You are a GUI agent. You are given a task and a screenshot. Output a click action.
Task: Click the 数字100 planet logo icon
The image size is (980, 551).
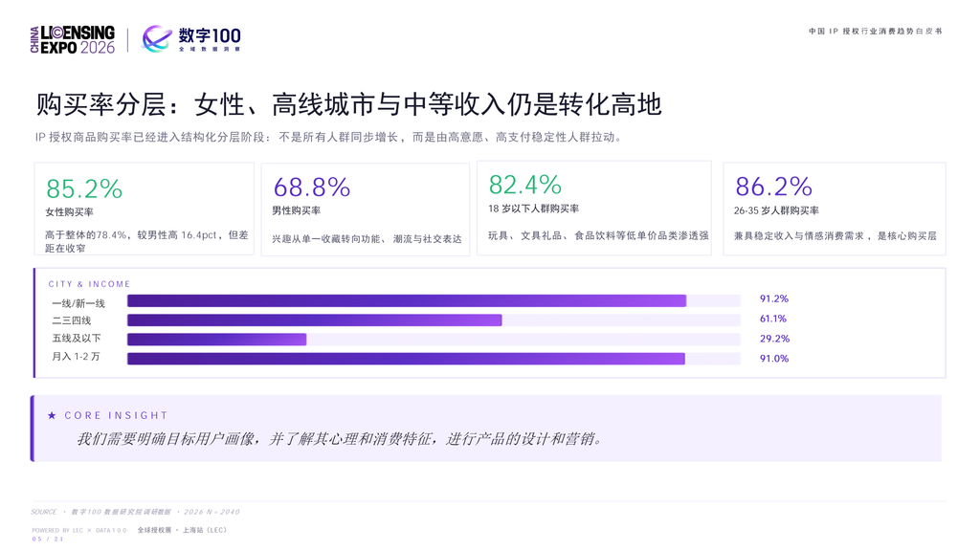pos(157,39)
